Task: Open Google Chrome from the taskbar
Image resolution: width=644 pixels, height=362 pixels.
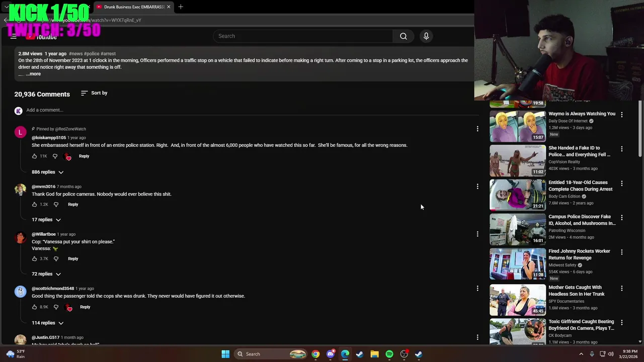Action: (315, 354)
